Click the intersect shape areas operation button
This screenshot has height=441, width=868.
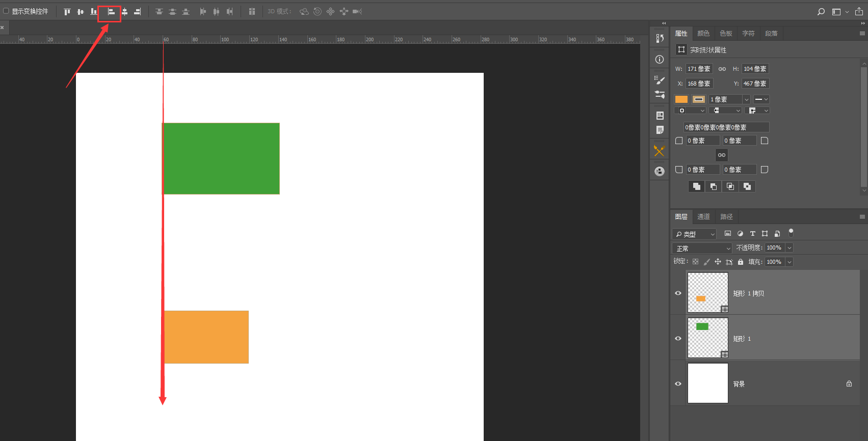tap(730, 186)
